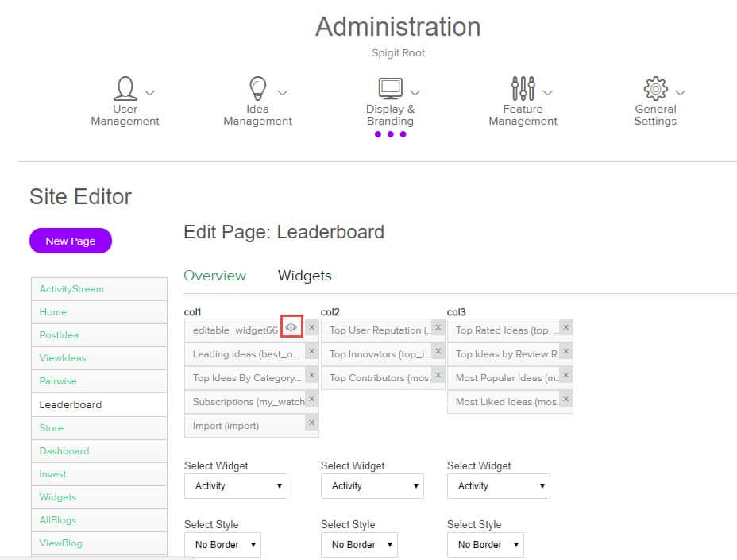Switch to the Widgets tab
The image size is (737, 560).
(304, 276)
